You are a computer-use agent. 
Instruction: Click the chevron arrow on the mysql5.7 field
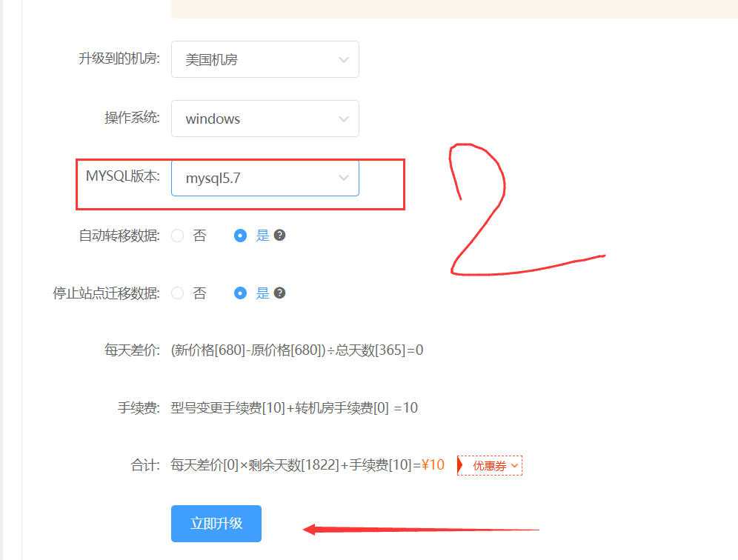tap(343, 178)
